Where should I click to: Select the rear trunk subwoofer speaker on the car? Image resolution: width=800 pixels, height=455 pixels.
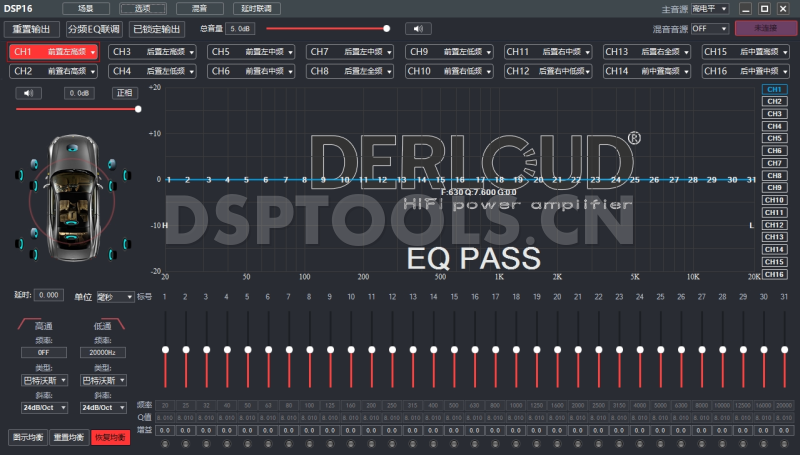tap(71, 237)
